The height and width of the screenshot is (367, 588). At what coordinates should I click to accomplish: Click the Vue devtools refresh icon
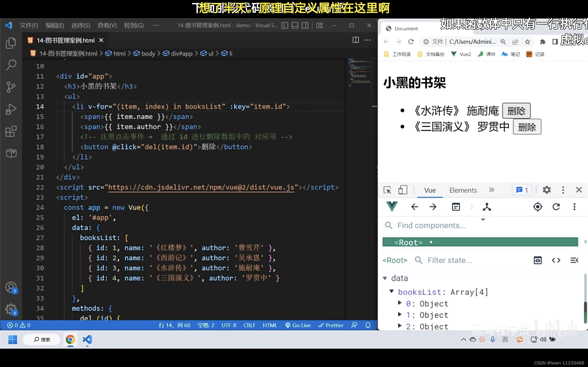556,207
